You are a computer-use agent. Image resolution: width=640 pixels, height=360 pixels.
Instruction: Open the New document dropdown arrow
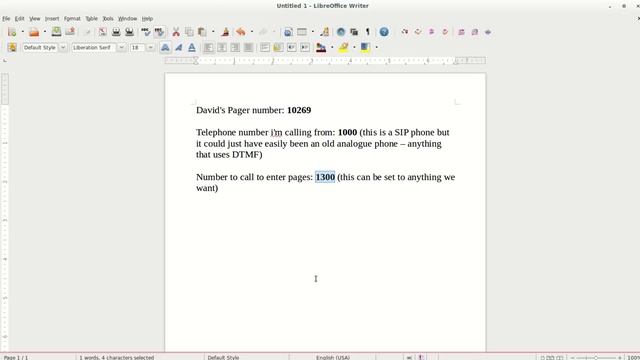22,32
